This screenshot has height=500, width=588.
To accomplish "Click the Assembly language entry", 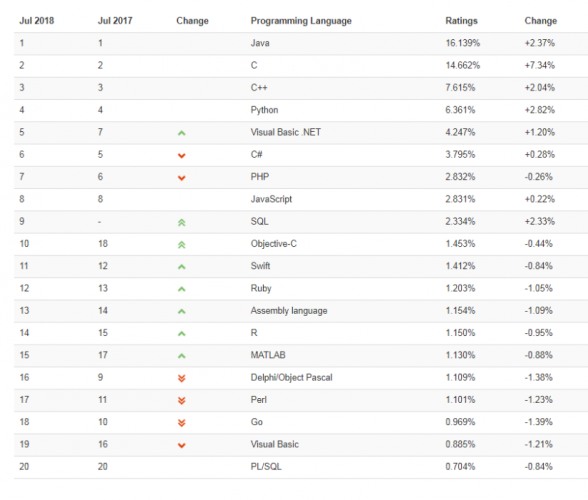I will 289,311.
